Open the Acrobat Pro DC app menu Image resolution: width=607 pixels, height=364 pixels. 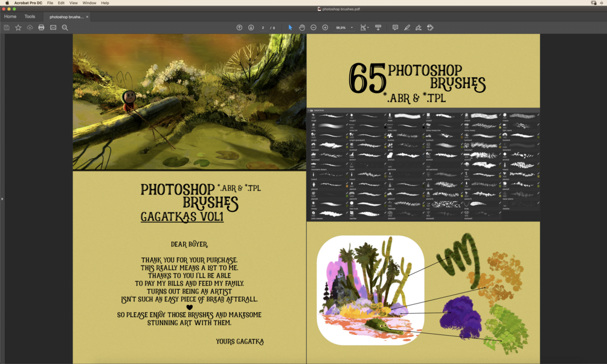(28, 2)
